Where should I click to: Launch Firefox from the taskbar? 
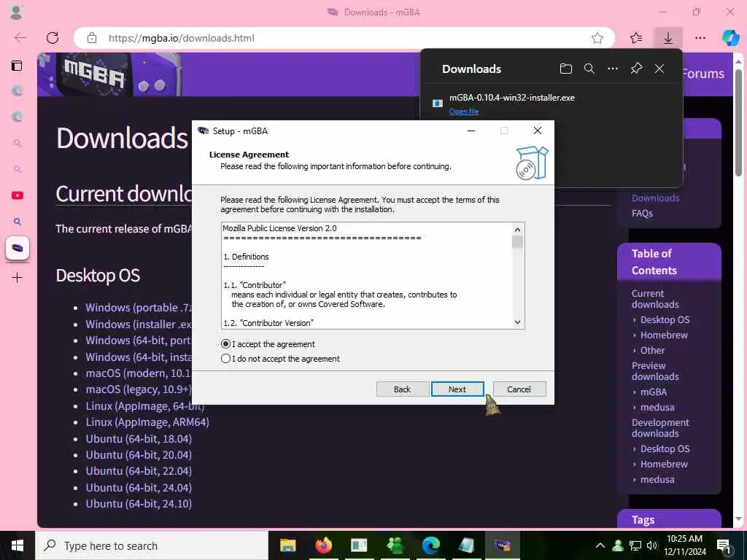click(x=323, y=545)
